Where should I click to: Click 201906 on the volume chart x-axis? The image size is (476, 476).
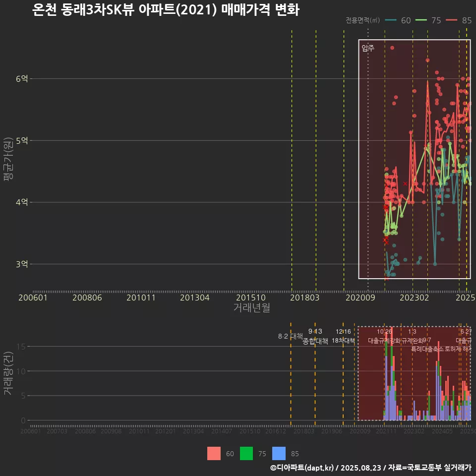pos(332,431)
